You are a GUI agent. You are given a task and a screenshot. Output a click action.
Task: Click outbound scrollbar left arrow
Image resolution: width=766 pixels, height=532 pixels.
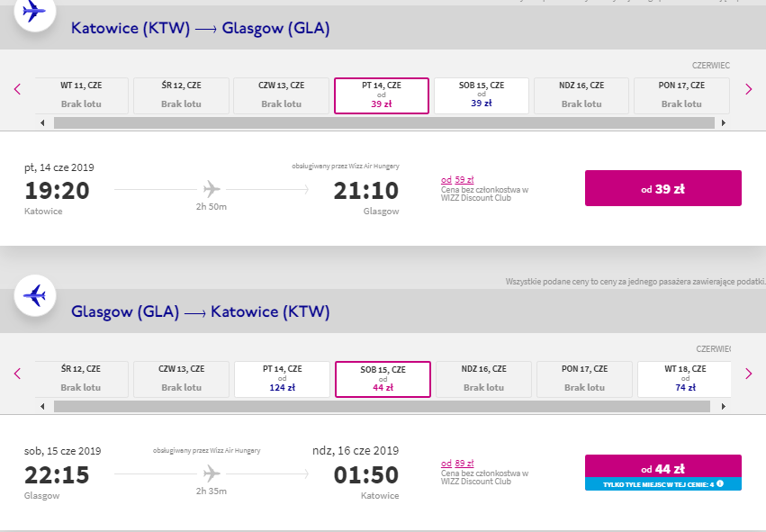click(42, 122)
